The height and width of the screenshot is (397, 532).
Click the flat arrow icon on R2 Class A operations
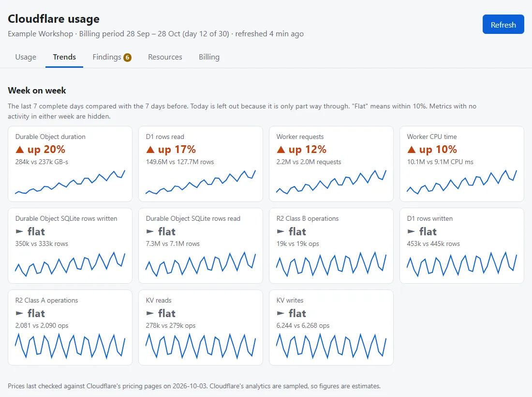click(x=19, y=313)
